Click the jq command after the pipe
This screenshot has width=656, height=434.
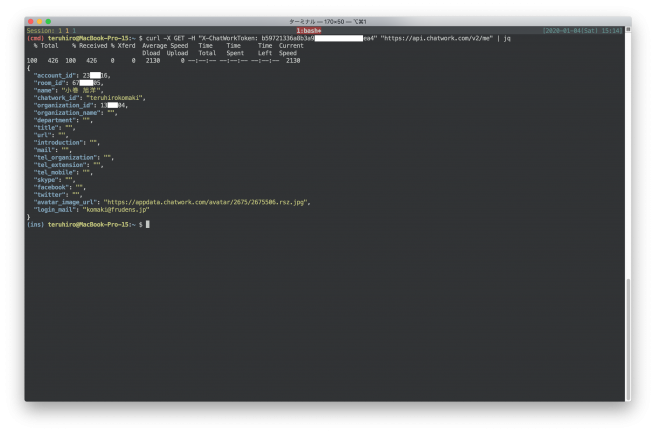[506, 38]
